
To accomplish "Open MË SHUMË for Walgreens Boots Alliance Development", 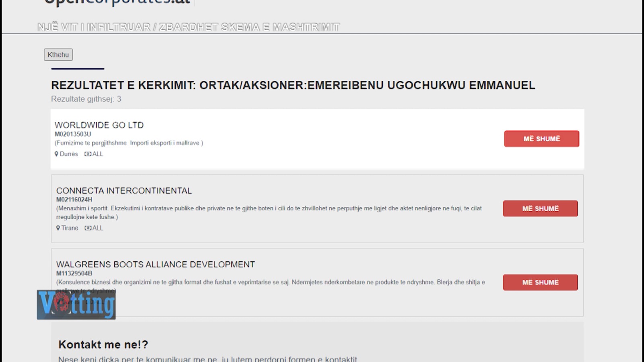I will [x=540, y=282].
